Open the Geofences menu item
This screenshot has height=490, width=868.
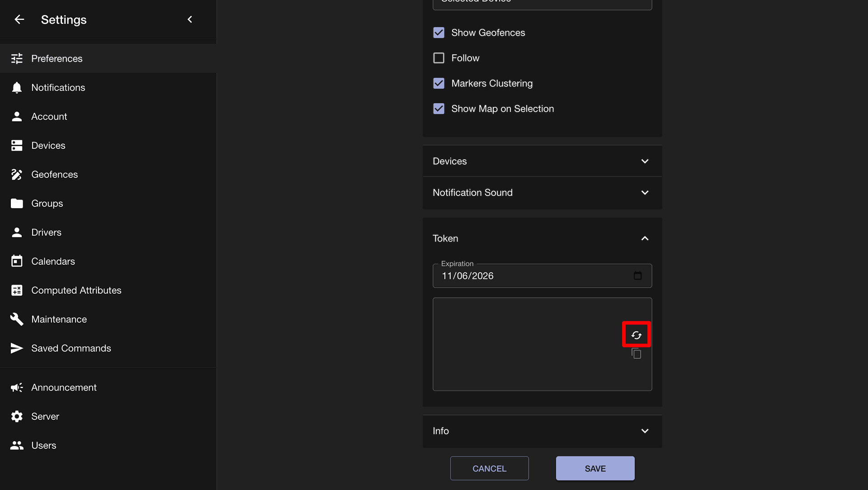click(x=108, y=174)
